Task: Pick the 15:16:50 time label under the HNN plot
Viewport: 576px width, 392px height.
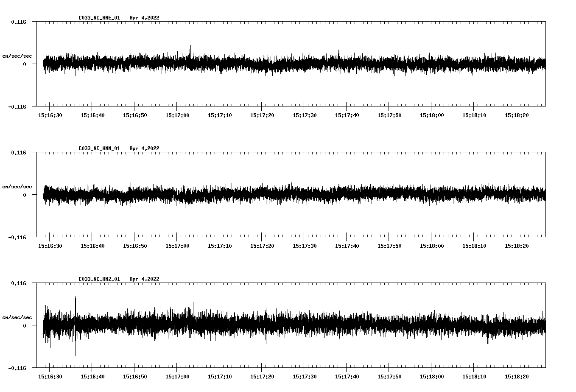Action: tap(135, 246)
